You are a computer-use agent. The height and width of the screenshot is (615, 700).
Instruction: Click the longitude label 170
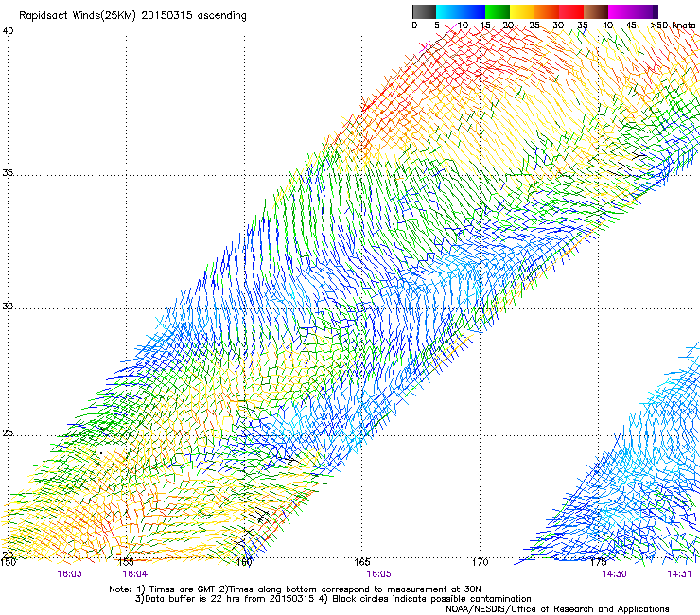click(x=481, y=562)
